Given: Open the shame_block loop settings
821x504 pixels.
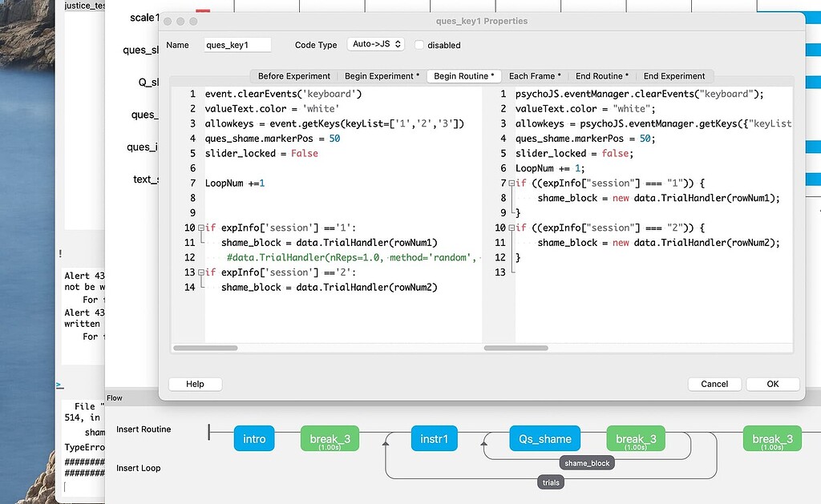Looking at the screenshot, I should point(587,463).
